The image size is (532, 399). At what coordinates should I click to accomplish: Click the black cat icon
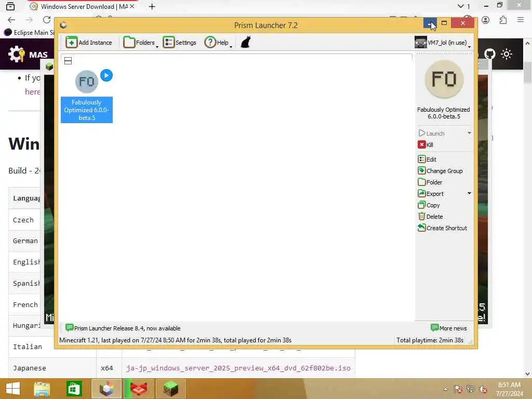(246, 43)
